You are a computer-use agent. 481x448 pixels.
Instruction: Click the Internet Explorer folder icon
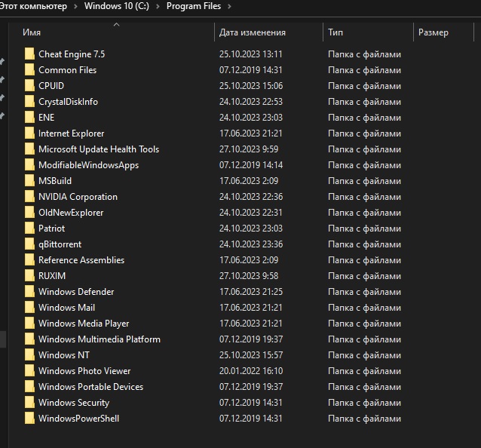pos(29,133)
